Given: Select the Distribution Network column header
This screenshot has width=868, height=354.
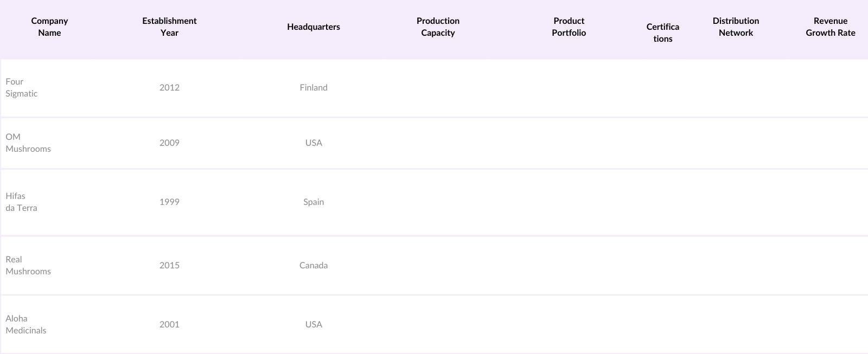Looking at the screenshot, I should 736,27.
